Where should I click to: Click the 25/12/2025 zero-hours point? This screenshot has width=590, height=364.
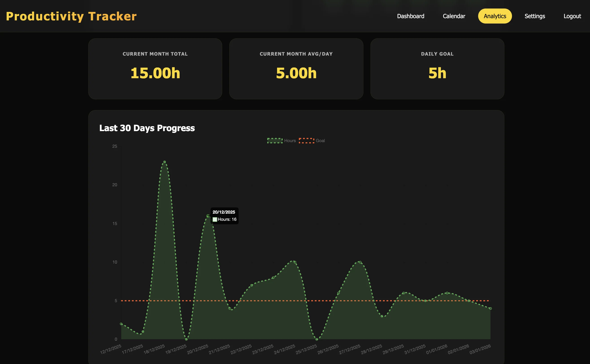point(317,339)
